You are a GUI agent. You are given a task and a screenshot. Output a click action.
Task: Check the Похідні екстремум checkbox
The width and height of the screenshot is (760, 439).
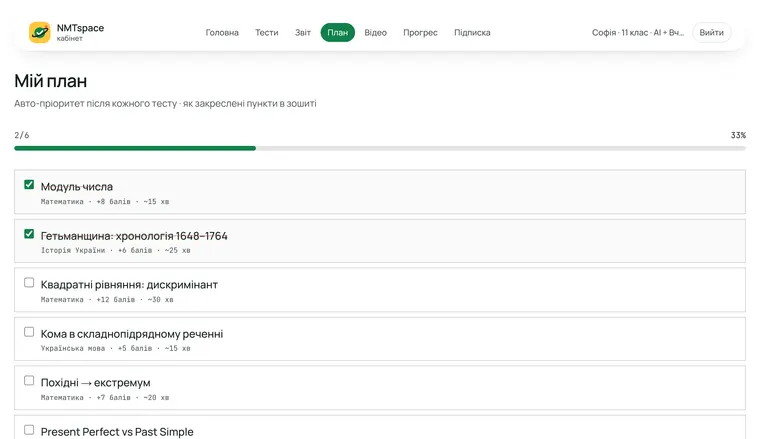[x=29, y=380]
